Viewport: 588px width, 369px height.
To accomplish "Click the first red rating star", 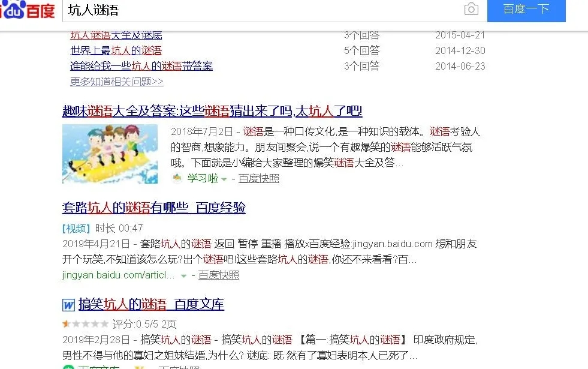I will coord(66,323).
